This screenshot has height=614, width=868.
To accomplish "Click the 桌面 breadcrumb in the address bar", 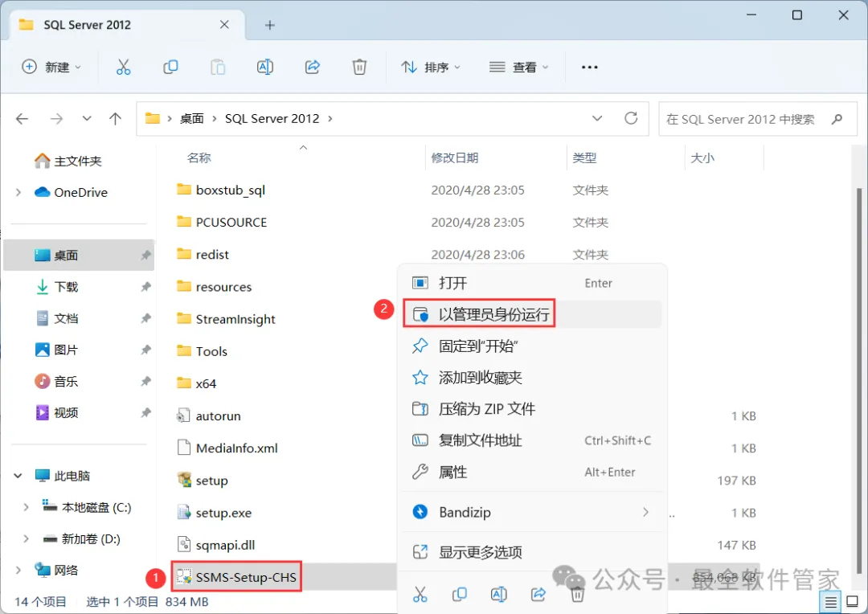I will (x=192, y=118).
